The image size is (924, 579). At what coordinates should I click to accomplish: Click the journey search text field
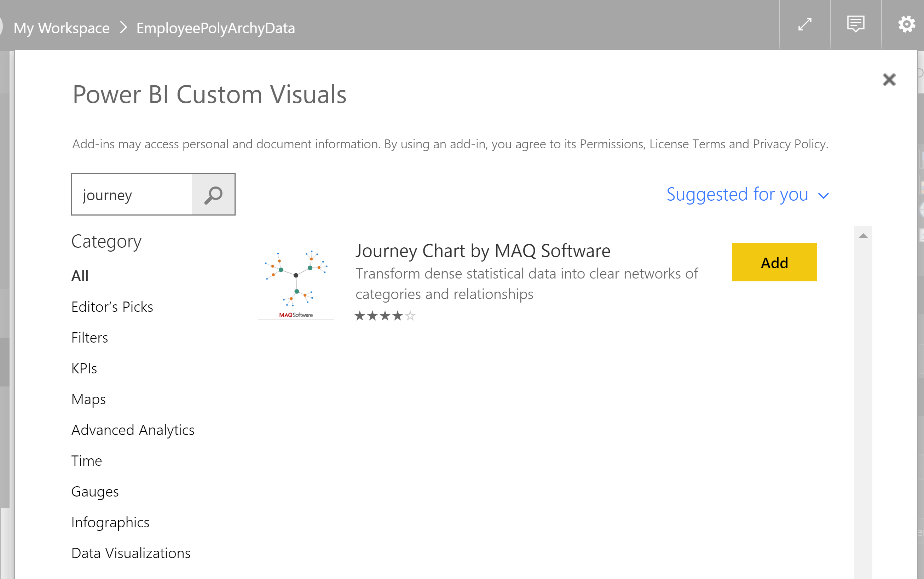click(x=132, y=195)
